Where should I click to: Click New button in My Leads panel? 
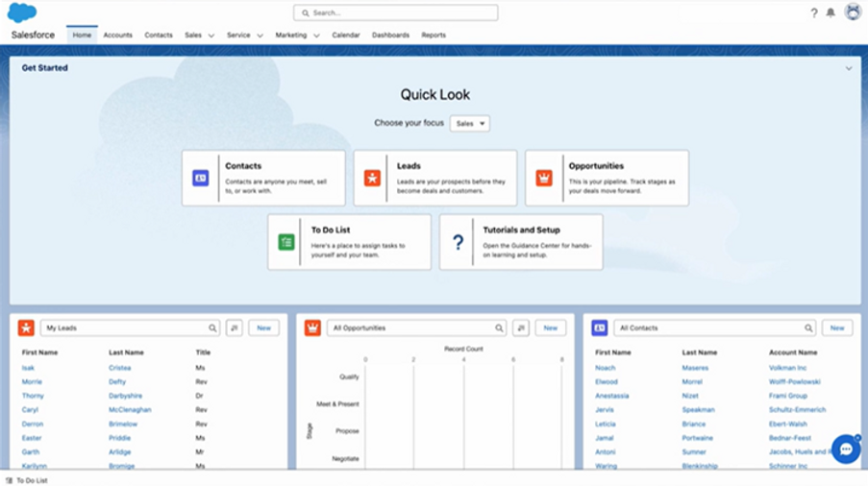263,328
